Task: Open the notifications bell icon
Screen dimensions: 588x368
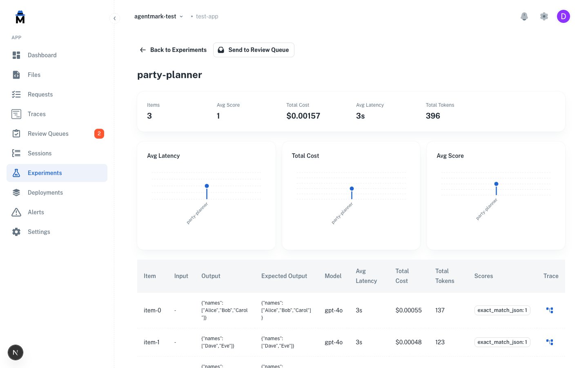Action: click(x=524, y=16)
